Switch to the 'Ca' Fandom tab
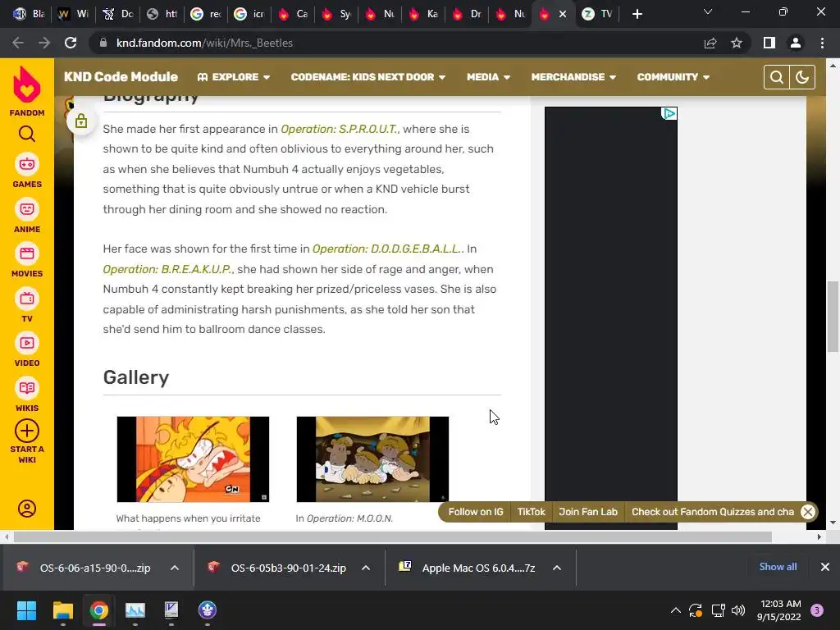The height and width of the screenshot is (630, 840). point(293,14)
